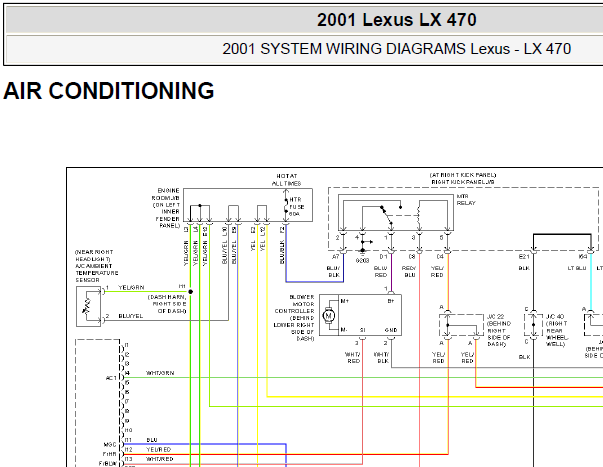This screenshot has width=603, height=467.
Task: Click the ground symbol below relay pin 4
Action: (362, 251)
